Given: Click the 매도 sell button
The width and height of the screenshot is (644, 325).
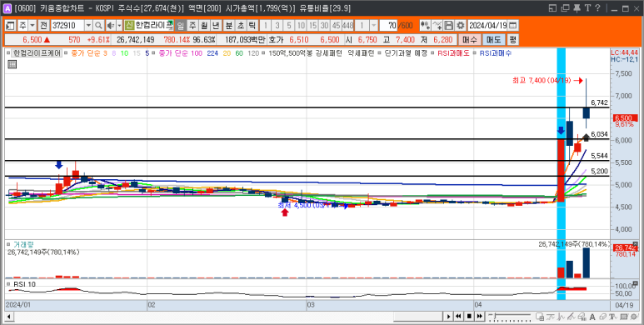Looking at the screenshot, I should (x=493, y=39).
